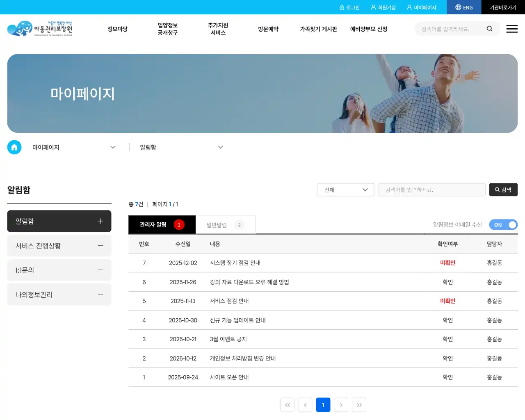
Task: Open the 알림함 breadcrumb dropdown chevron
Action: pyautogui.click(x=221, y=147)
